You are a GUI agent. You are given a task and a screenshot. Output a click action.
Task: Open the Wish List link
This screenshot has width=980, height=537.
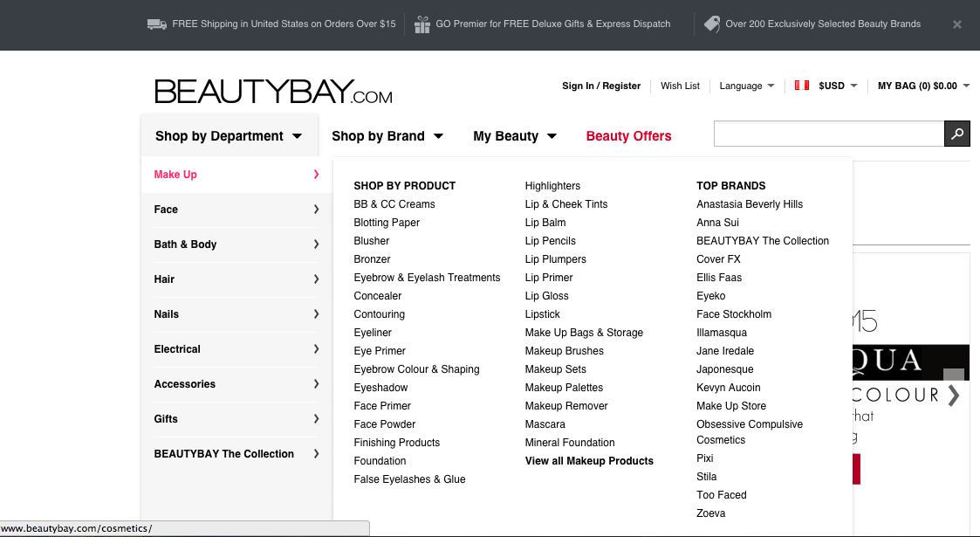pos(680,86)
